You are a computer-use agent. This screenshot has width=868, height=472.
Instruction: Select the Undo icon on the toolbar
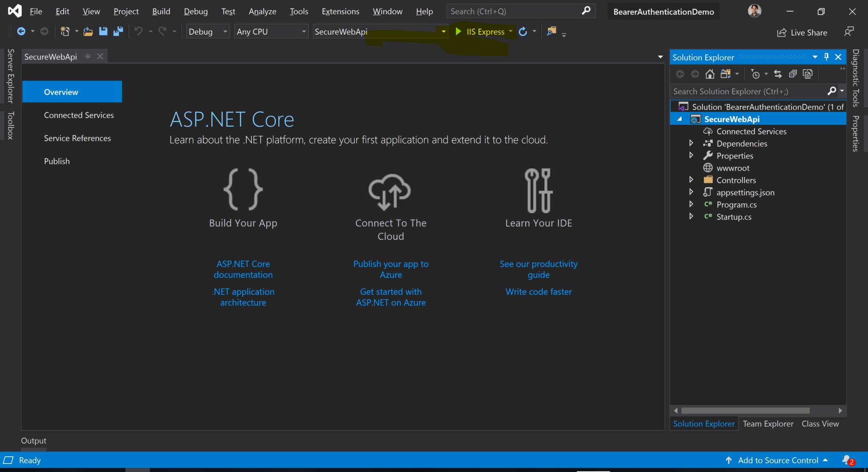click(x=139, y=31)
